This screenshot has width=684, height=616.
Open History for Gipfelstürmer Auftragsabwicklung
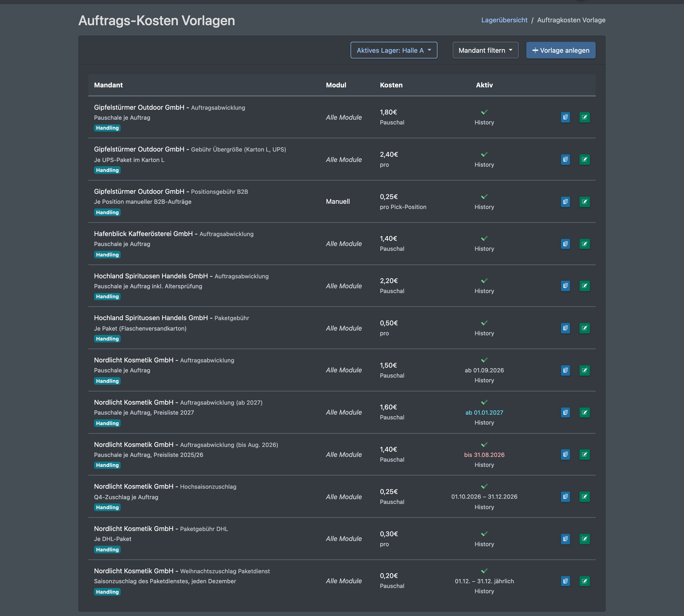point(484,123)
